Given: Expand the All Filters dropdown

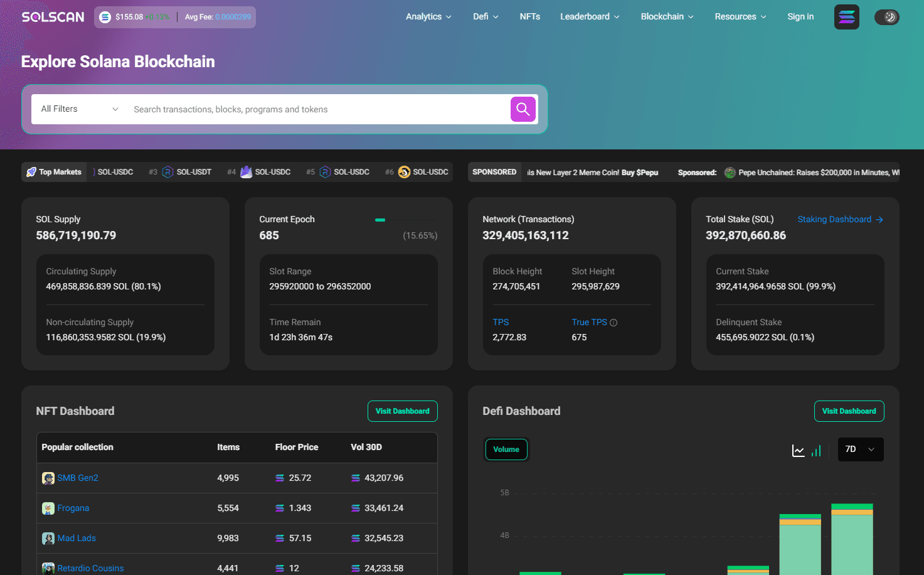Looking at the screenshot, I should [x=80, y=109].
